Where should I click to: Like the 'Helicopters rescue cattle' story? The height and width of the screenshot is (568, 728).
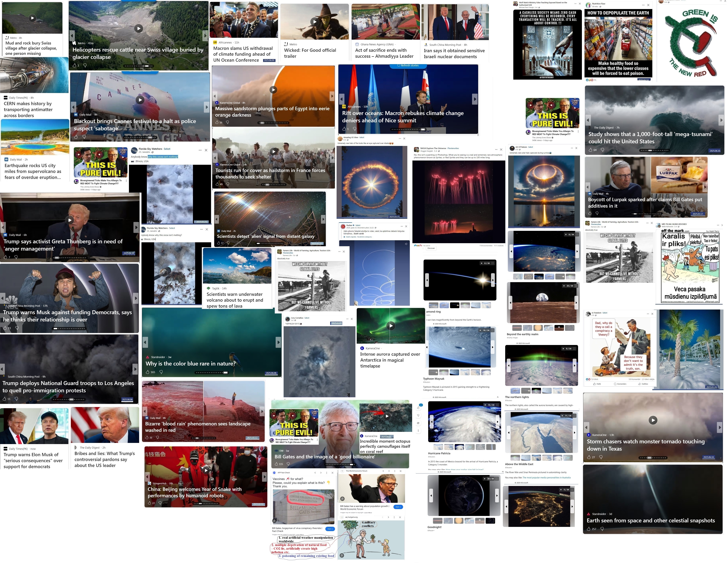tap(75, 65)
